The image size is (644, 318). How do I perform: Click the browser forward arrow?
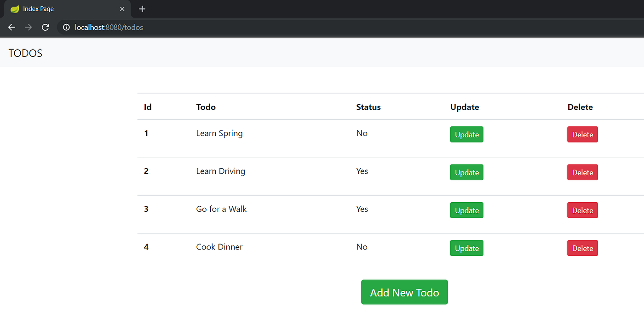tap(29, 28)
